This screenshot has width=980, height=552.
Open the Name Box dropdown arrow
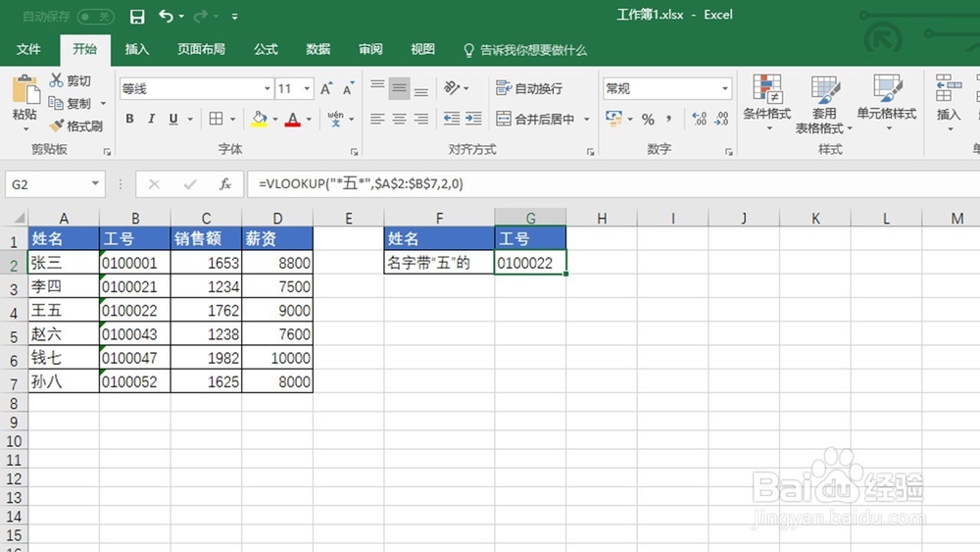[x=95, y=183]
